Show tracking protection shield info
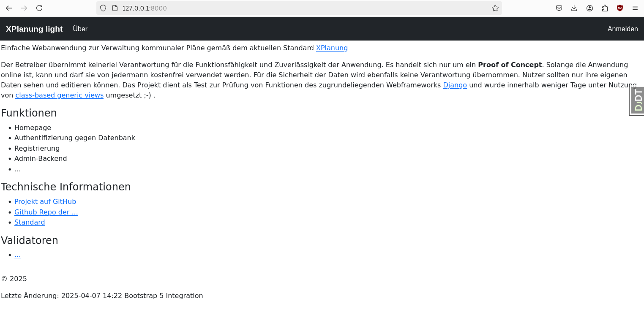644x328 pixels. pos(103,8)
